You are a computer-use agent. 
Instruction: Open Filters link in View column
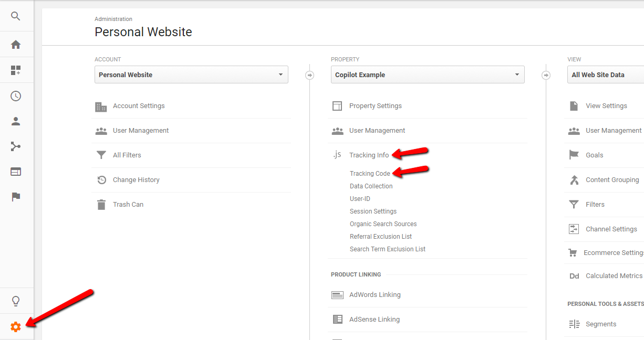[595, 205]
